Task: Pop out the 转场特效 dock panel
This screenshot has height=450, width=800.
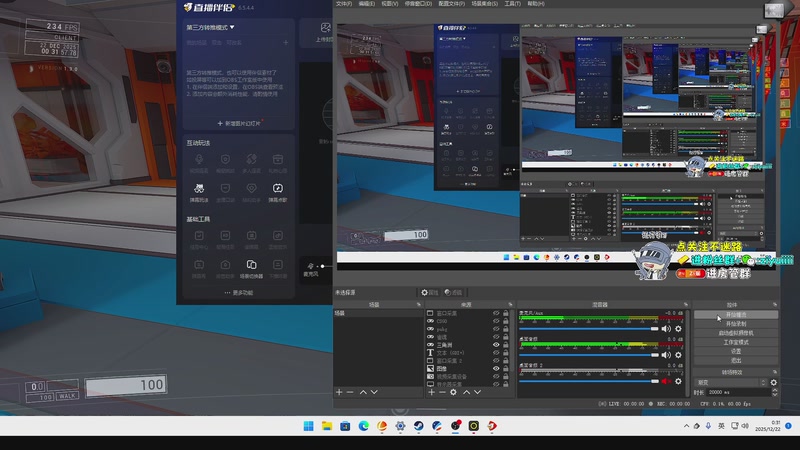Action: (774, 372)
